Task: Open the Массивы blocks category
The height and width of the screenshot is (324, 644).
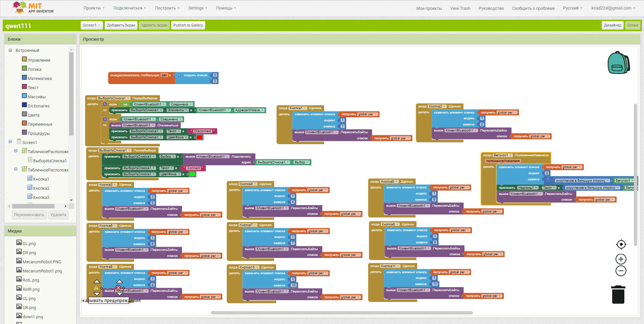Action: pos(37,97)
